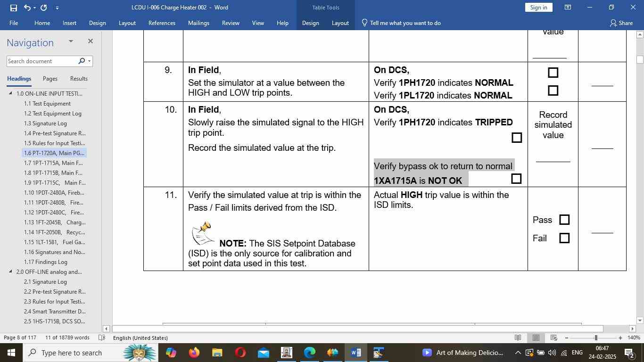The height and width of the screenshot is (362, 644).
Task: Go to heading 1.17 Findings Log
Action: pos(46,262)
